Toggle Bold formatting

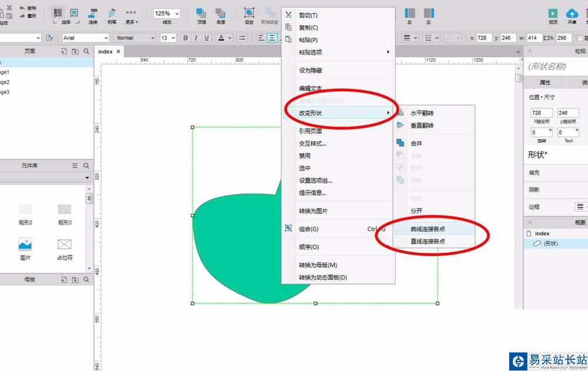pyautogui.click(x=185, y=38)
